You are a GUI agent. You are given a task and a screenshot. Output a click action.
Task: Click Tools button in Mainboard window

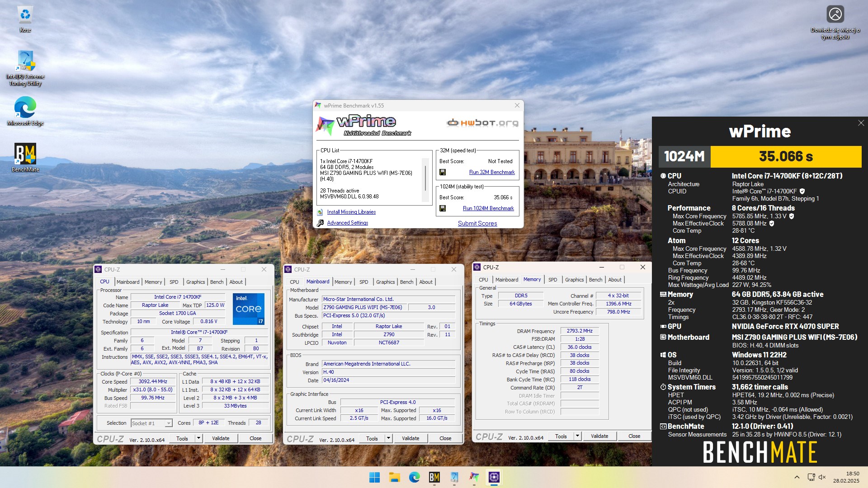pos(372,438)
